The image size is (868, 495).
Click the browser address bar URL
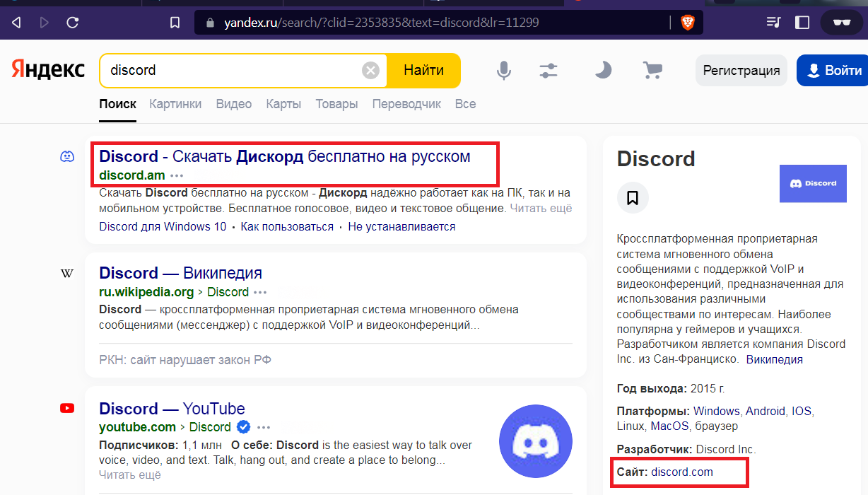pyautogui.click(x=382, y=23)
